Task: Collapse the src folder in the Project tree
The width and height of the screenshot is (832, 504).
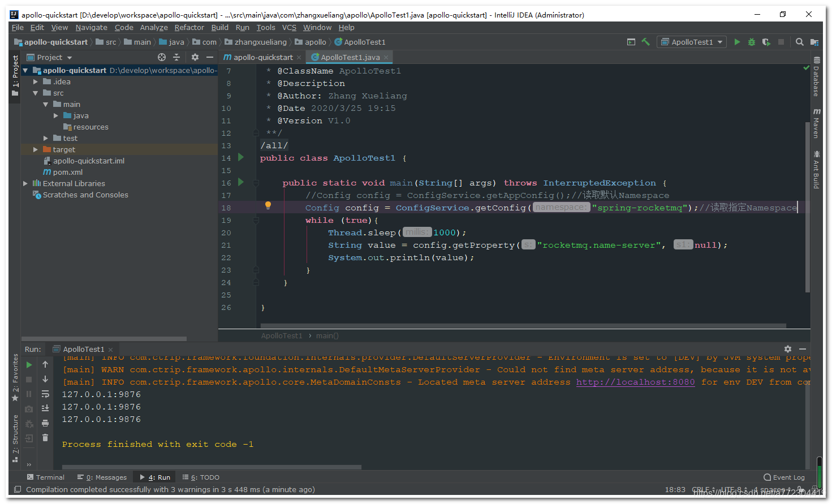Action: (x=36, y=93)
